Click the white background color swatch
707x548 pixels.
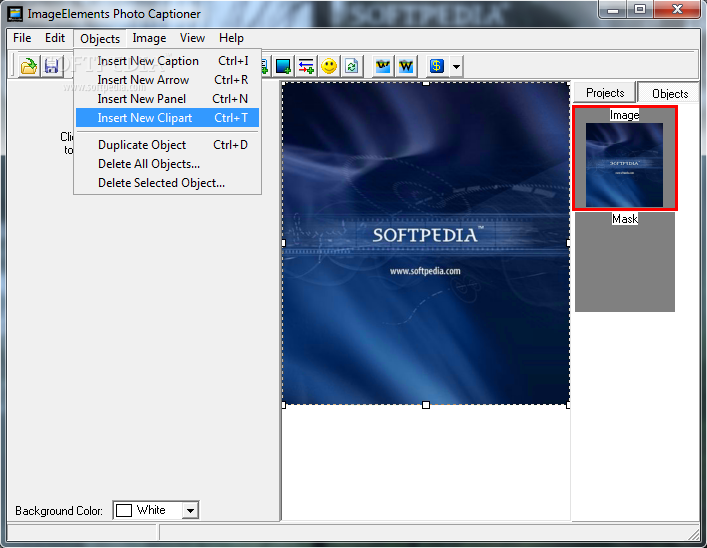(x=124, y=511)
